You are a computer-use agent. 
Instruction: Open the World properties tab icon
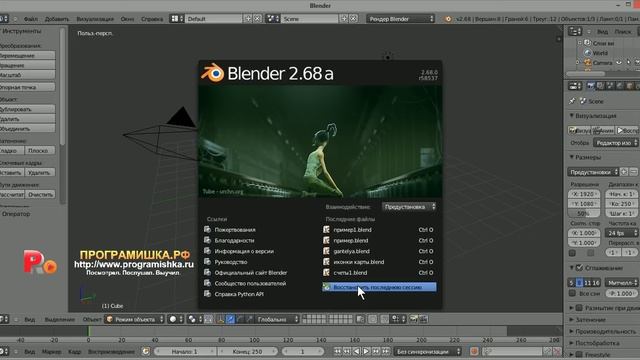(x=620, y=86)
